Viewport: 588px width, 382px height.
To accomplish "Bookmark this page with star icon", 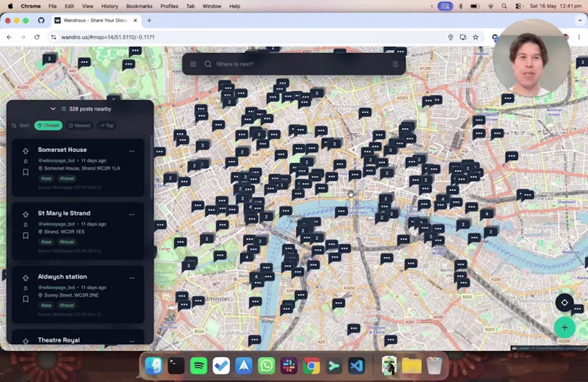I will [476, 37].
